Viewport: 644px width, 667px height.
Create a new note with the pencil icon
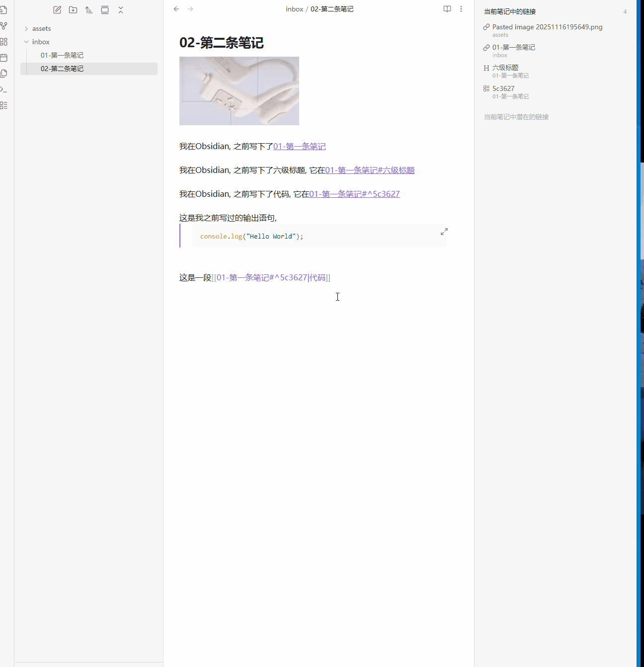(x=57, y=10)
